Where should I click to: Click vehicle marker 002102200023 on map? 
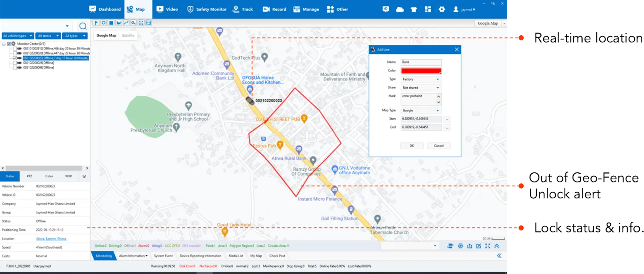point(249,100)
